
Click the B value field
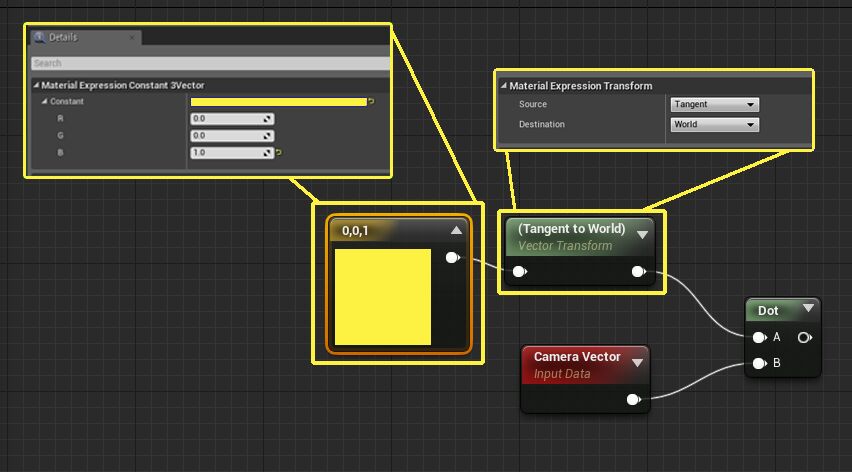232,153
